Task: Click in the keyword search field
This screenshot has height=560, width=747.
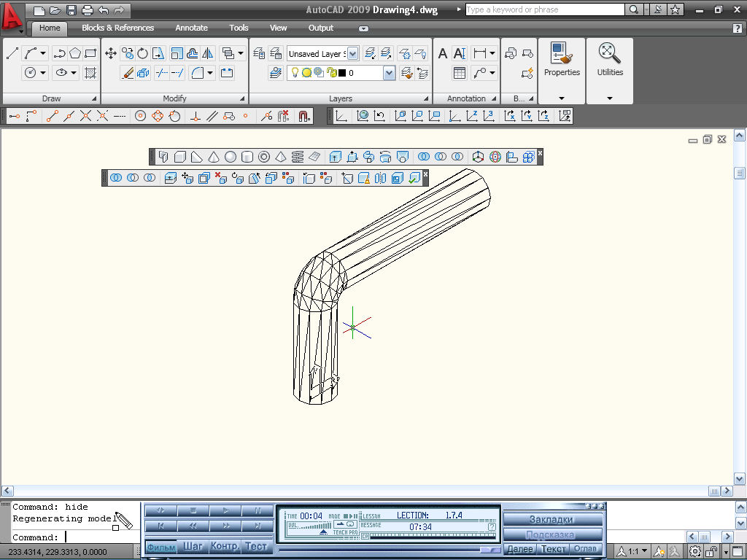Action: 544,9
